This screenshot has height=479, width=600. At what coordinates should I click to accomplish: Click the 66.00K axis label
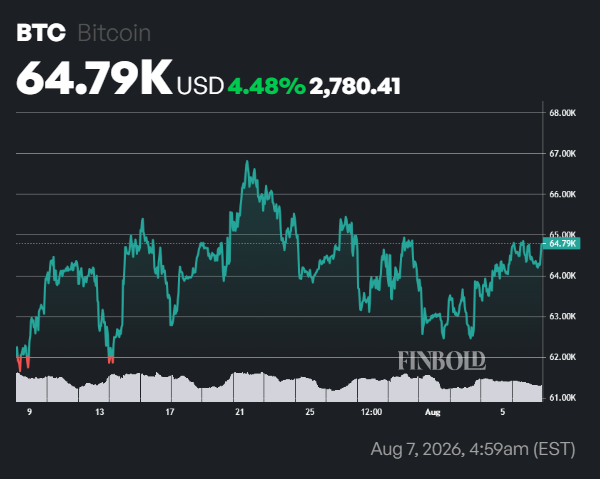pyautogui.click(x=562, y=194)
